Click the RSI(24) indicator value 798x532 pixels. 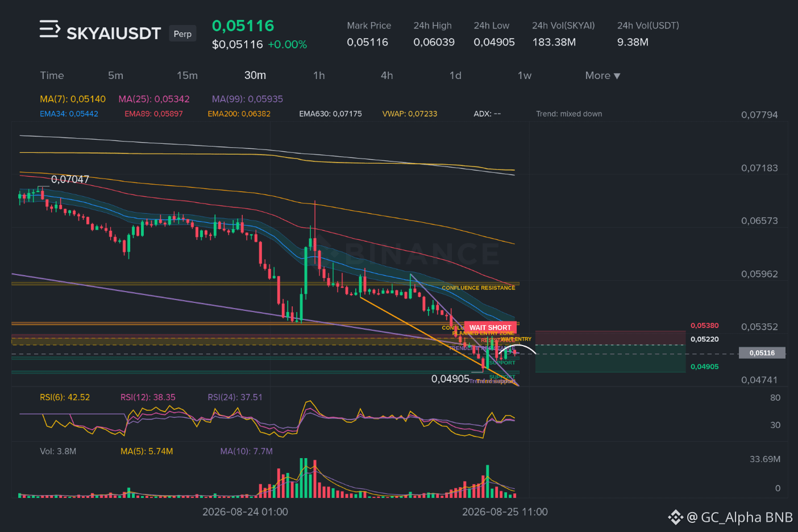[235, 397]
